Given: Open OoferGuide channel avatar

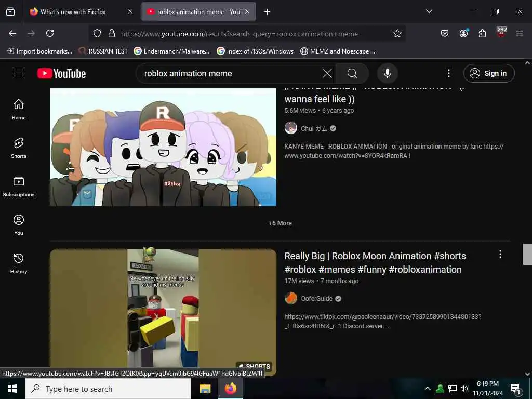Looking at the screenshot, I should pyautogui.click(x=291, y=299).
